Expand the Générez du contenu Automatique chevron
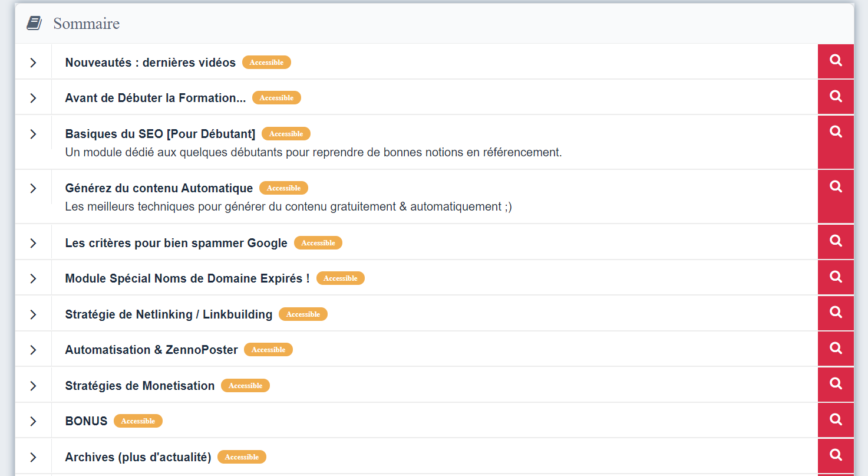 coord(33,188)
